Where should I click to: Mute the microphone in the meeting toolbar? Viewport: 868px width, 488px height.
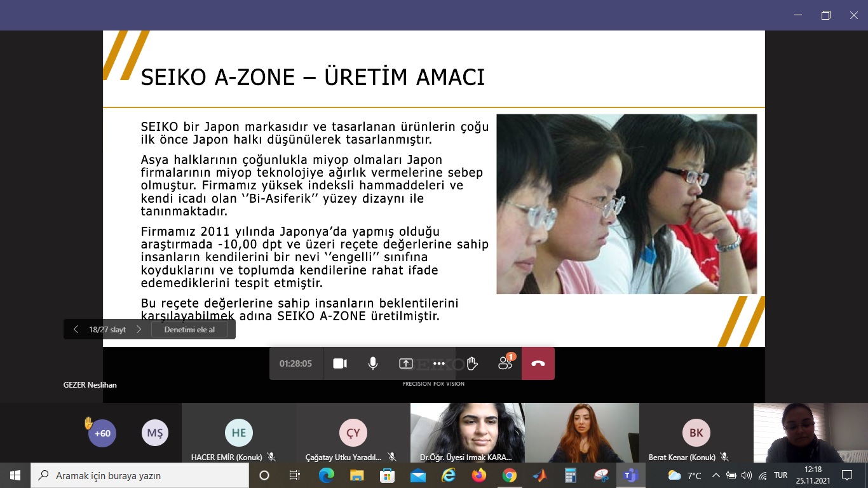(373, 363)
